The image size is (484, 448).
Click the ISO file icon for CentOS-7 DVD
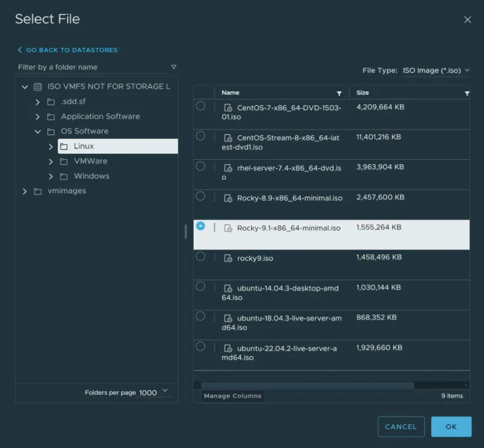click(228, 108)
